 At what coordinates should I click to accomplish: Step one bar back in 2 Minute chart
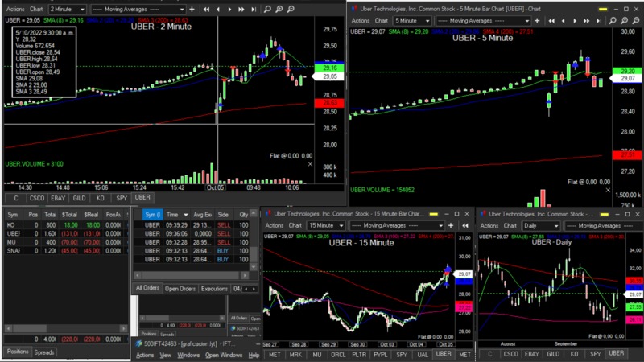click(218, 10)
